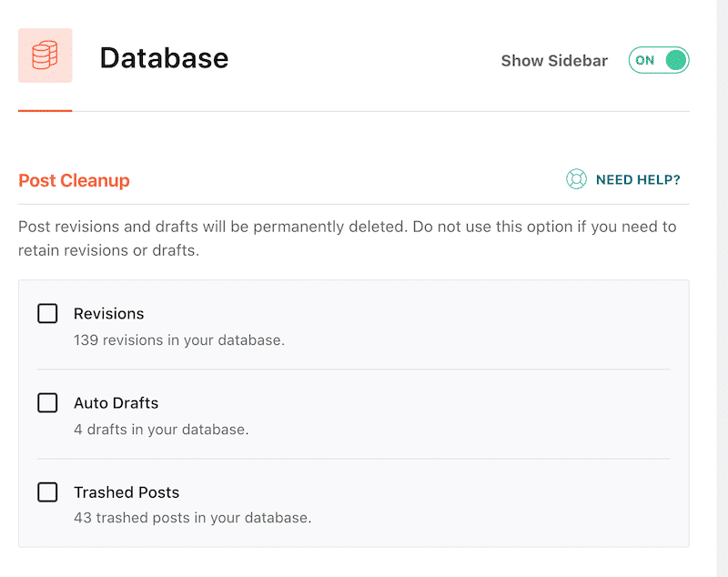The width and height of the screenshot is (728, 577).
Task: Open the NEED HELP? link
Action: coord(639,179)
